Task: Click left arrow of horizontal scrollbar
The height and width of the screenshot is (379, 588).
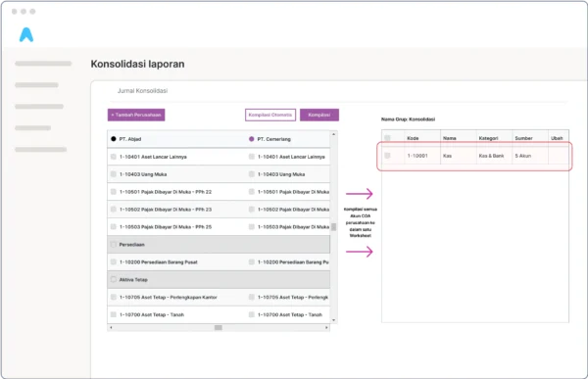Action: pos(111,328)
